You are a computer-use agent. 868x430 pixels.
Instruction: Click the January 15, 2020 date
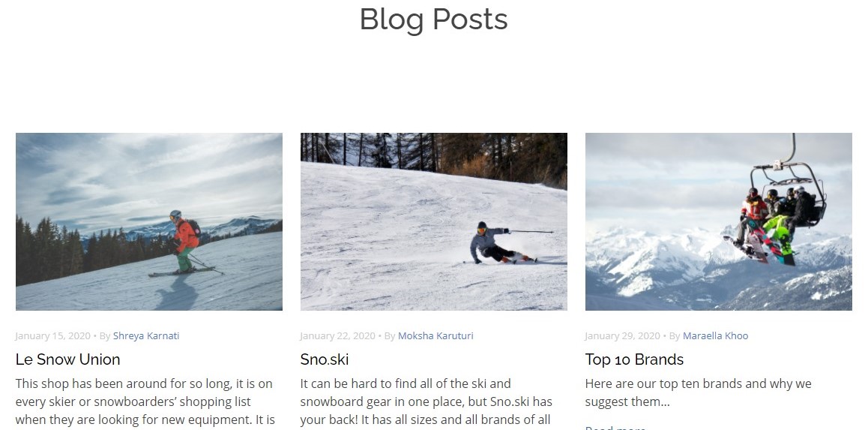[x=52, y=335]
